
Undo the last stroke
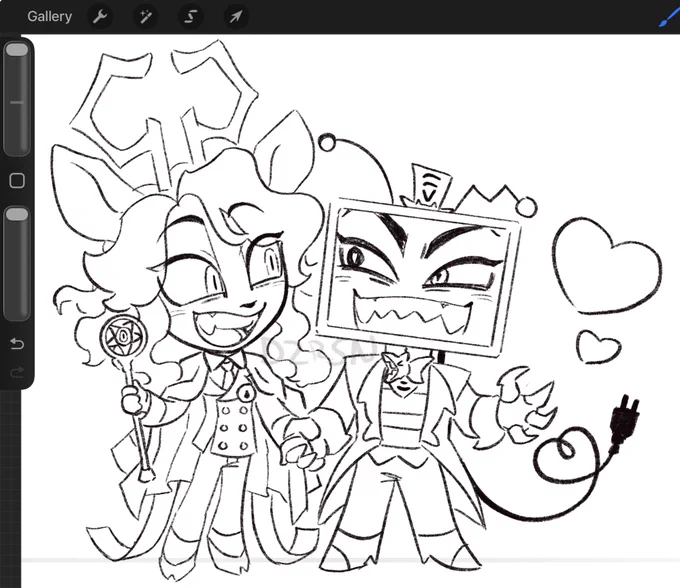17,344
